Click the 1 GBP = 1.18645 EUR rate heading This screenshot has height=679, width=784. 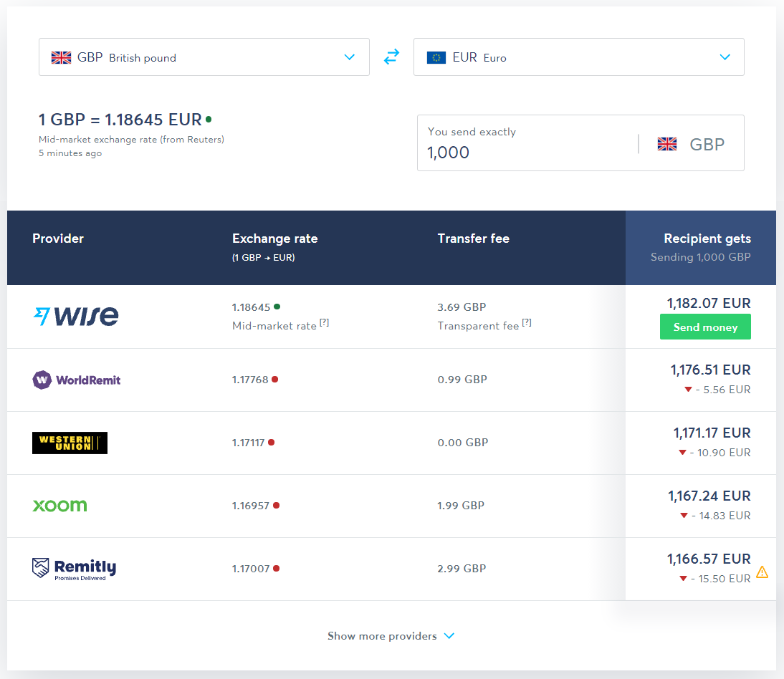point(120,120)
